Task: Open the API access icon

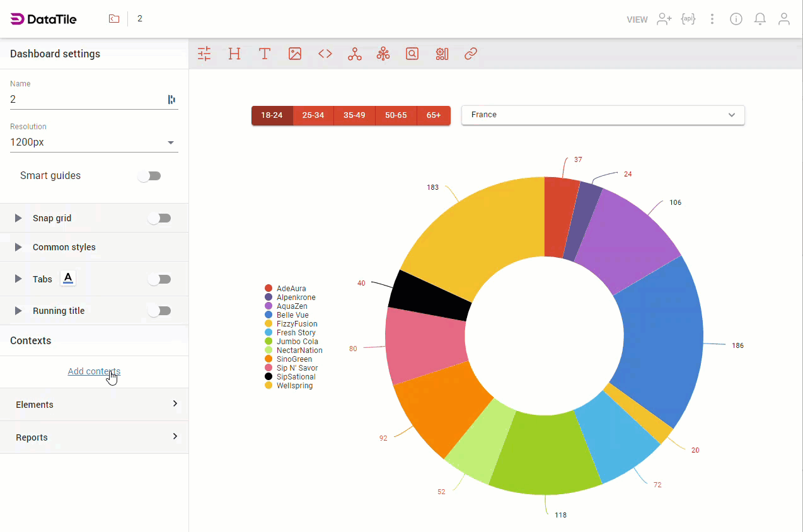Action: point(688,19)
